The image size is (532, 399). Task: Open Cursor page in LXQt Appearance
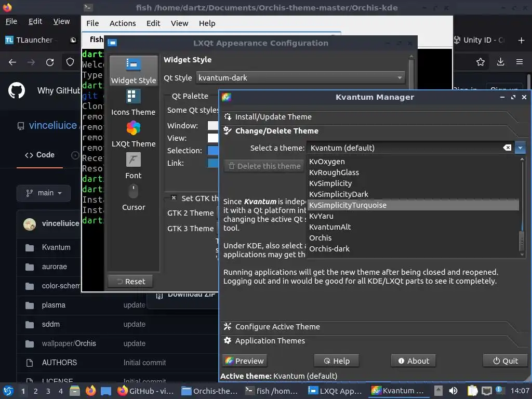coord(134,198)
